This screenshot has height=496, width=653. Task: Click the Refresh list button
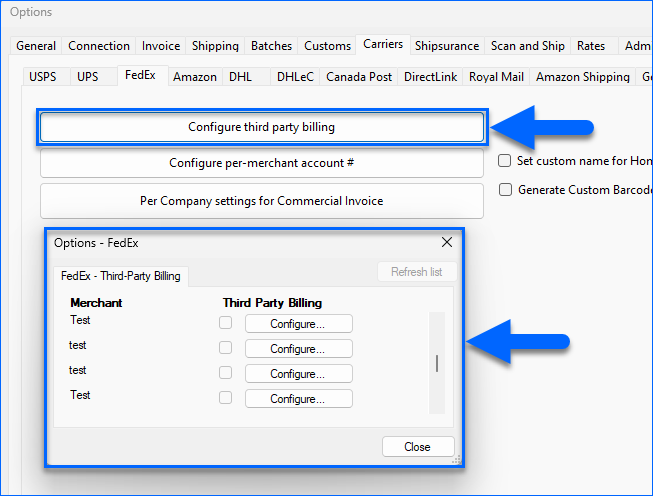[417, 272]
